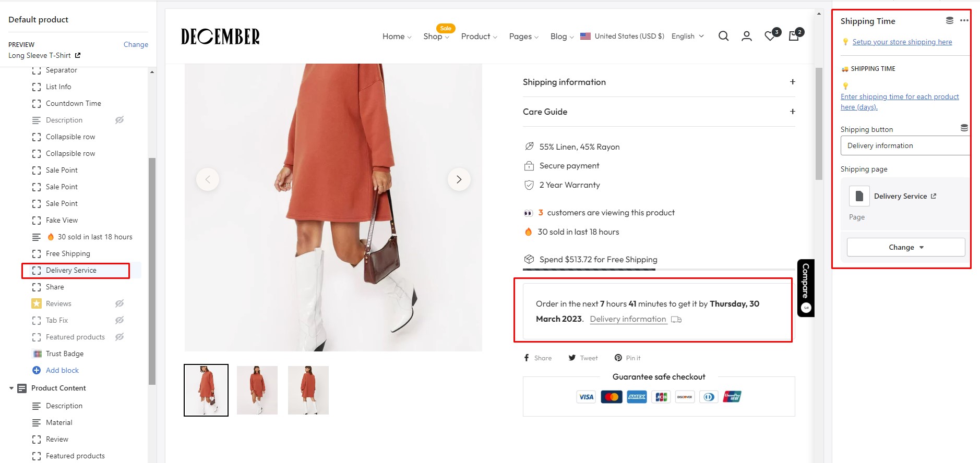This screenshot has width=980, height=463.
Task: Click the Pin it Pinterest icon
Action: click(x=618, y=358)
